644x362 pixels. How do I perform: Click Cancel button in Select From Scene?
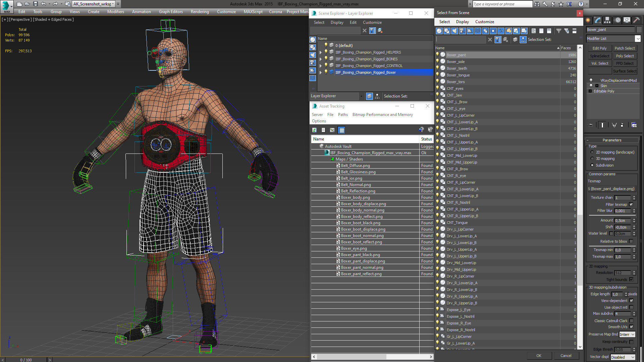pos(566,356)
